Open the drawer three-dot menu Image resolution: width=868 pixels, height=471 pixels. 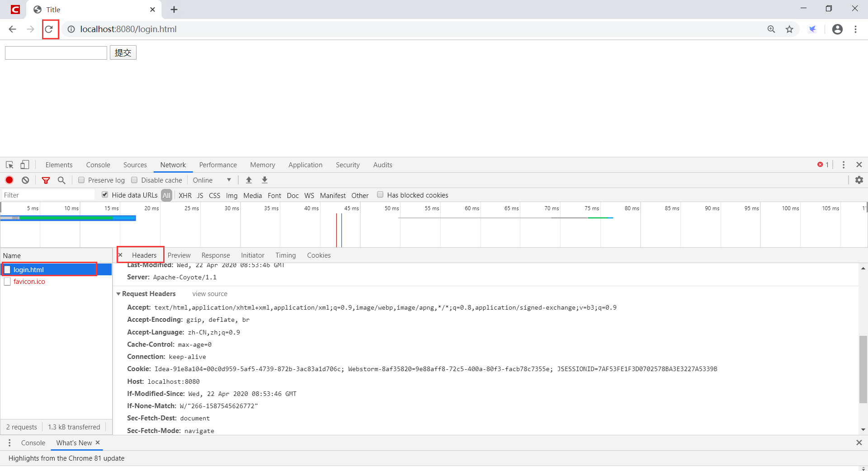coord(9,443)
